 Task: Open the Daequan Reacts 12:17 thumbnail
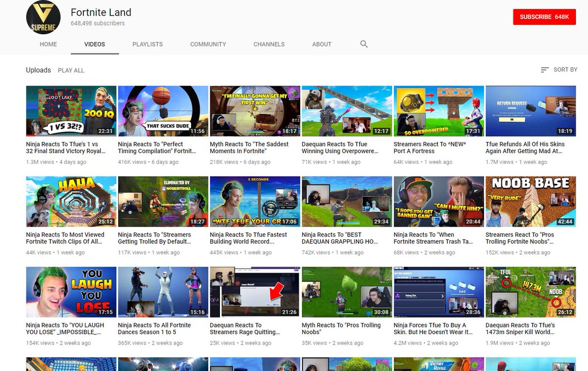347,111
